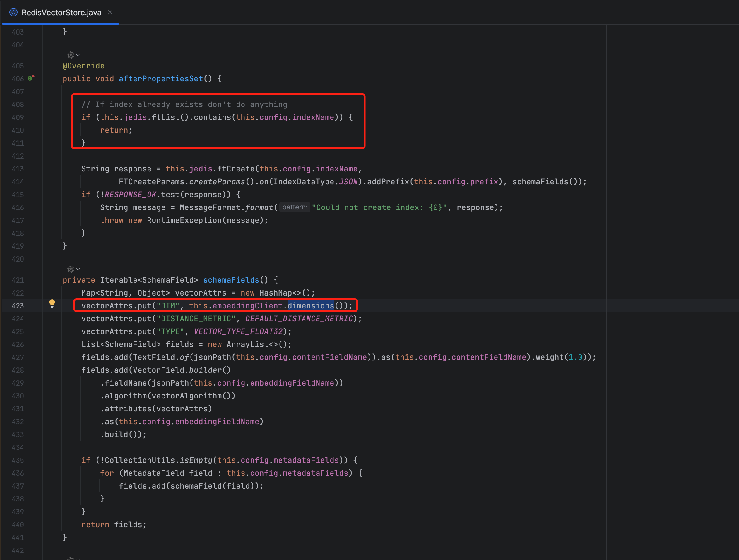This screenshot has height=560, width=739.
Task: Click "return fields;" statement
Action: tap(114, 525)
